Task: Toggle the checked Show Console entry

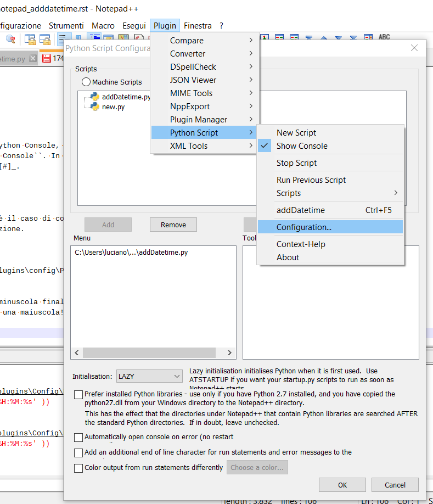Action: [x=330, y=146]
